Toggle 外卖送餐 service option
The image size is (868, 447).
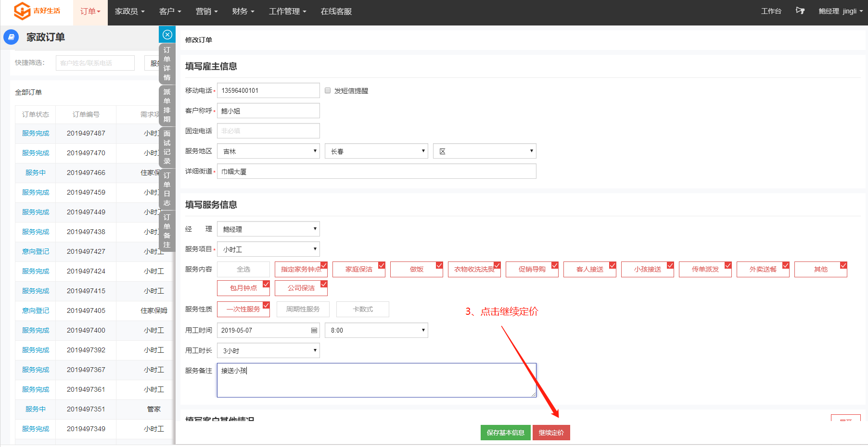(763, 269)
